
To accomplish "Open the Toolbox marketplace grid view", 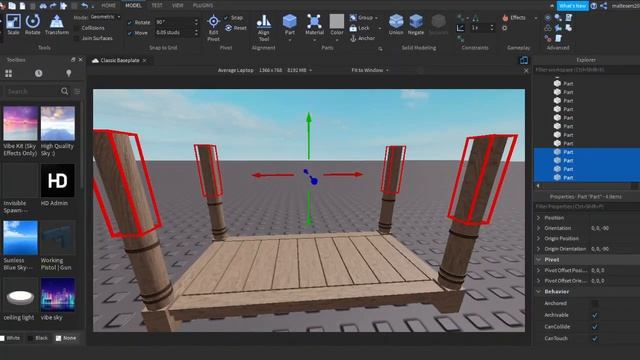I will click(x=9, y=73).
